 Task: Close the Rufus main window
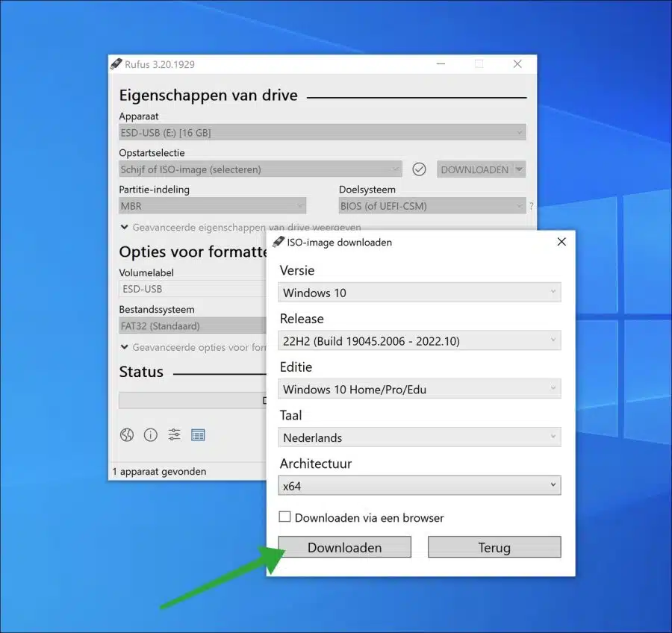pyautogui.click(x=517, y=64)
